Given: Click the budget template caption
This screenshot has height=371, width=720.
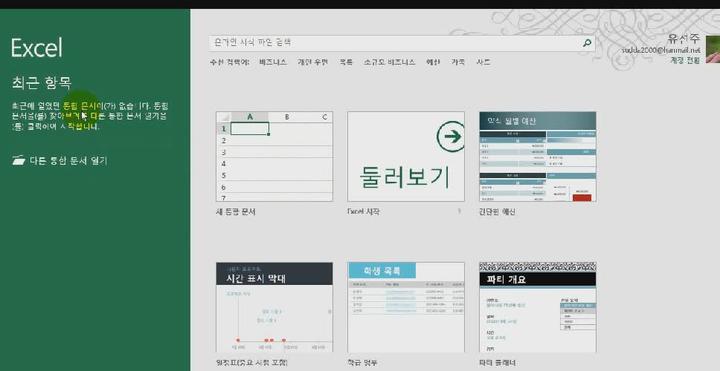Looking at the screenshot, I should coord(497,212).
